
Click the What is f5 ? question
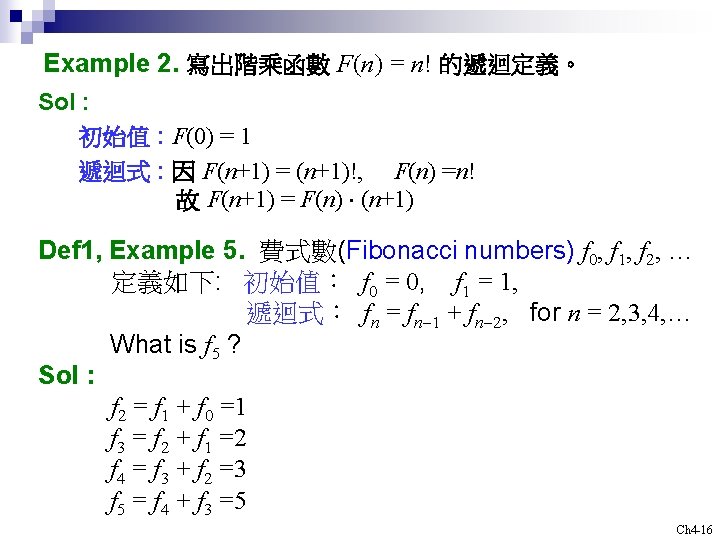175,344
